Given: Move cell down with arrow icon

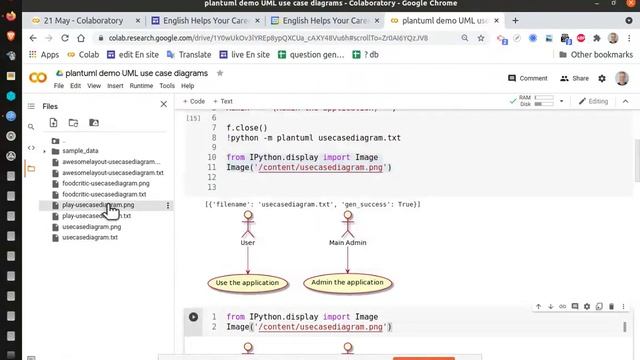Looking at the screenshot, I should (551, 307).
